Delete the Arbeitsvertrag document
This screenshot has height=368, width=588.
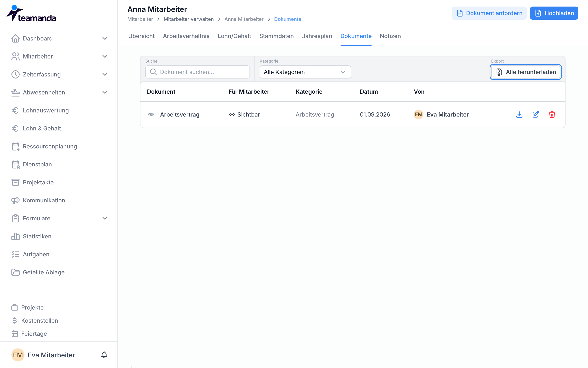[x=552, y=115]
